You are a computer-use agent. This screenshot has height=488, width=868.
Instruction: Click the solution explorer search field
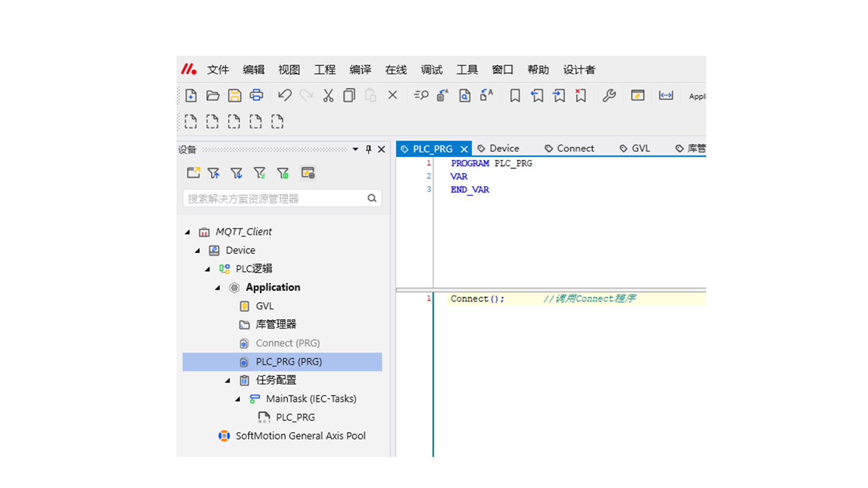pos(282,198)
